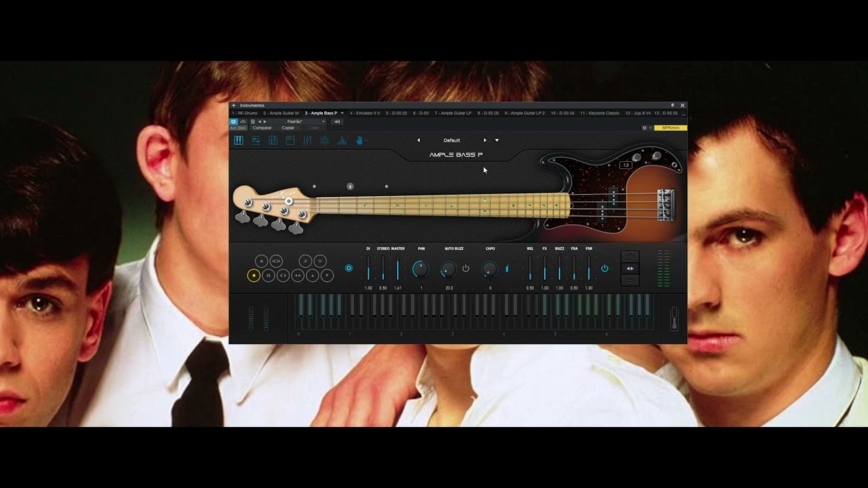The height and width of the screenshot is (488, 868).
Task: Adjust the BUZZ slider
Action: tap(559, 268)
